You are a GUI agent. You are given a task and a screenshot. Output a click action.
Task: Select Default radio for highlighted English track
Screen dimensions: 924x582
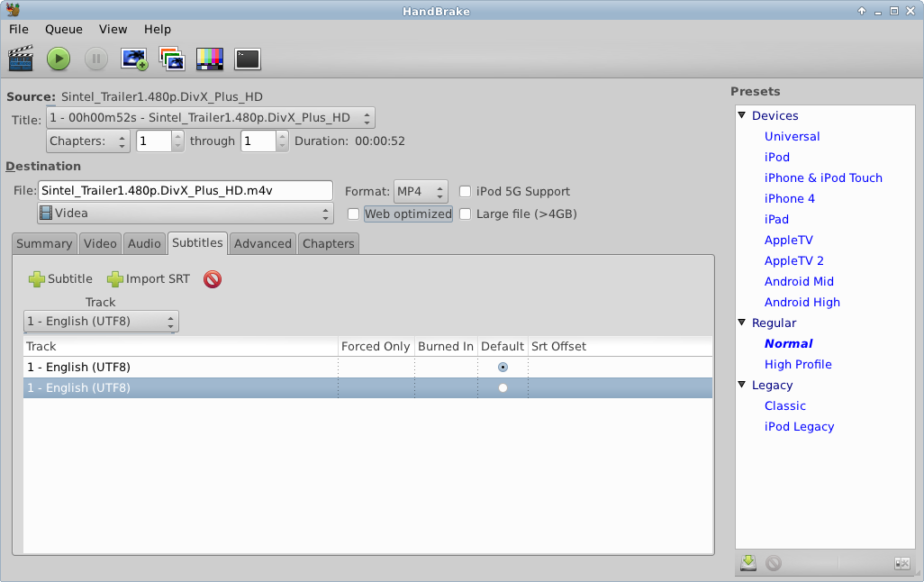[503, 387]
